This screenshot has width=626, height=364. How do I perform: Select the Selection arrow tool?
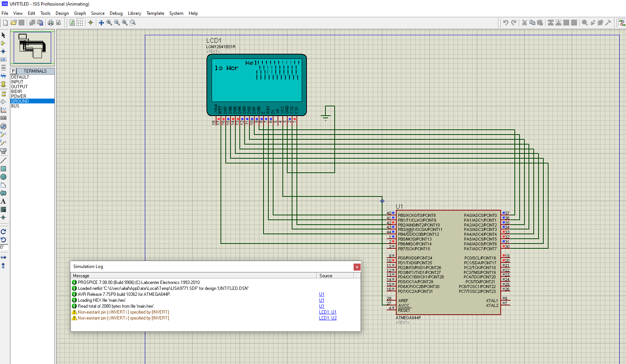(3, 35)
